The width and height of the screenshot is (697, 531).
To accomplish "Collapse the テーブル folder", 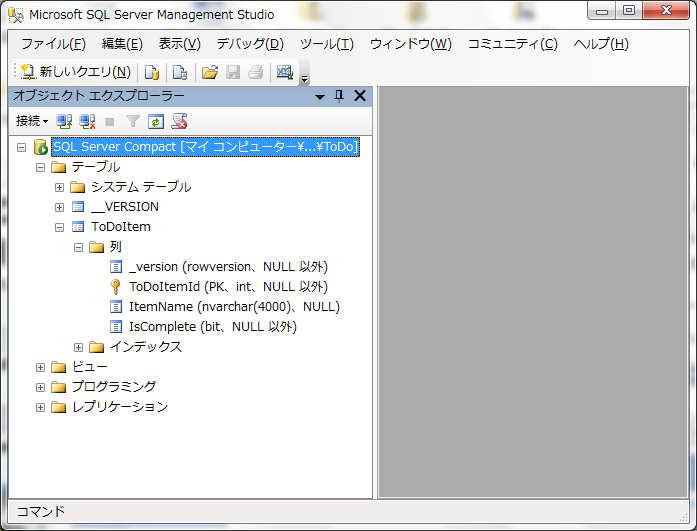I will pos(40,168).
